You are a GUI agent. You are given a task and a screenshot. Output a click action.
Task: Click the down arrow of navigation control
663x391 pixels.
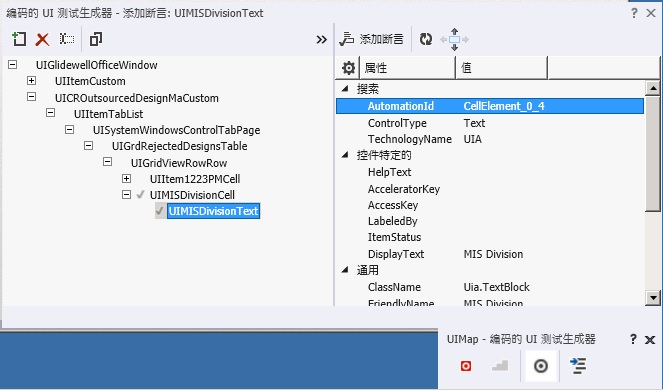click(455, 47)
